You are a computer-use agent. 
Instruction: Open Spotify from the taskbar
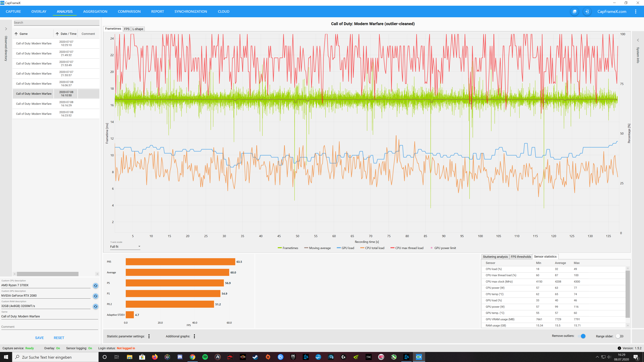pos(205,357)
